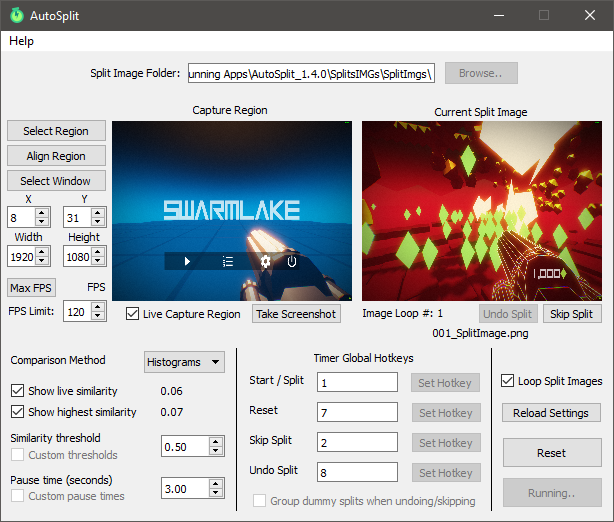Viewport: 614px width, 522px height.
Task: Decrease the Y position value
Action: coord(98,222)
